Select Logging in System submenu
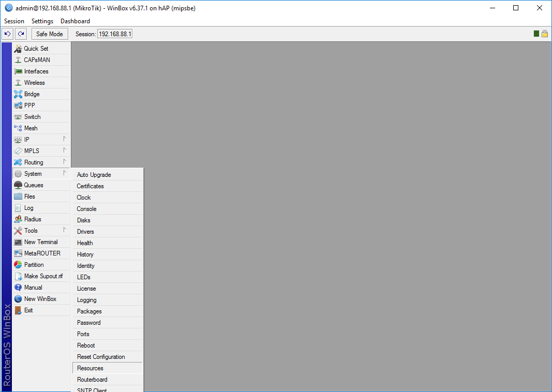552x392 pixels. (108, 300)
